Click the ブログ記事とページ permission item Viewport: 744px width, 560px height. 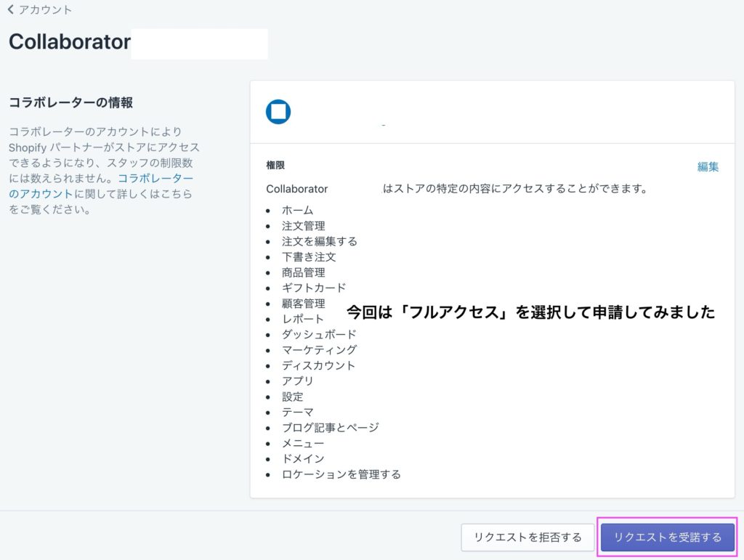coord(330,428)
